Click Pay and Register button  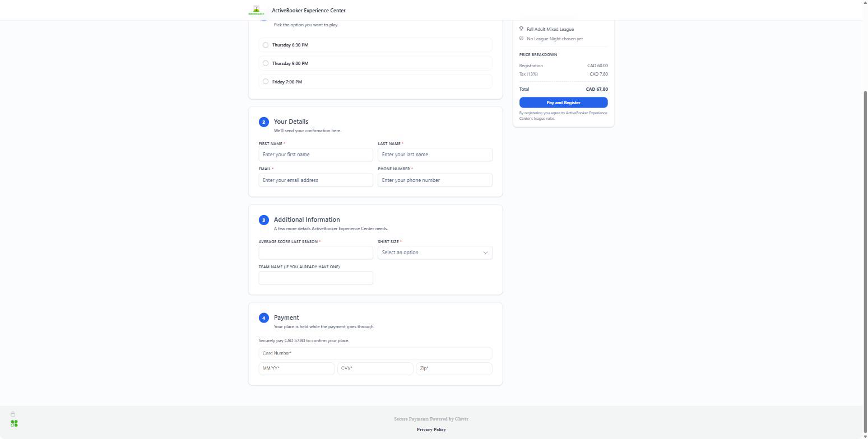click(563, 102)
